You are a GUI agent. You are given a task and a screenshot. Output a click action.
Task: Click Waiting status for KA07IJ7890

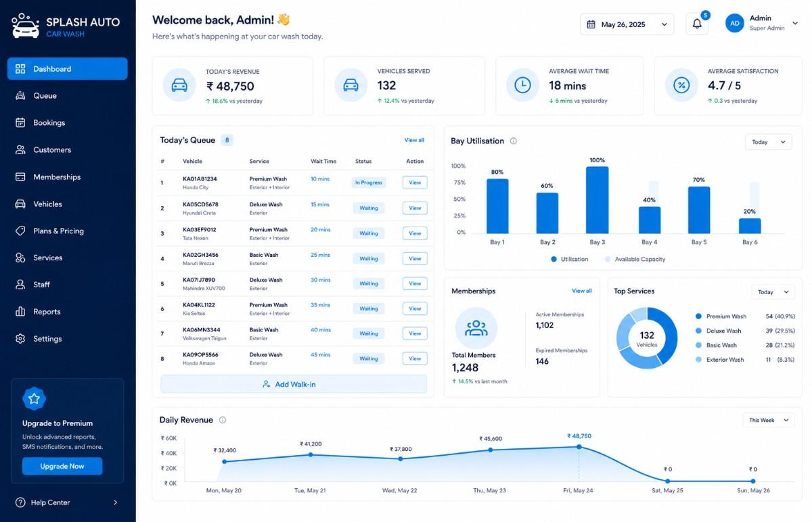pos(369,283)
